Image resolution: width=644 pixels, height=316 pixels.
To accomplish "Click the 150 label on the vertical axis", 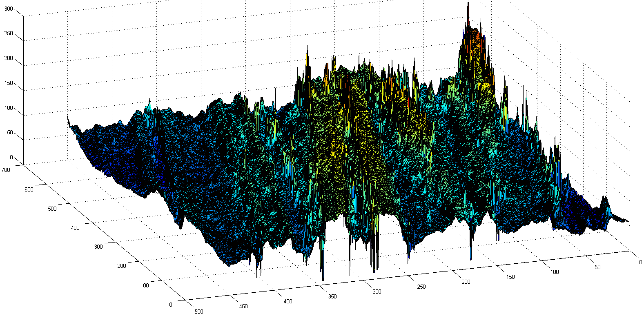I will pos(9,83).
